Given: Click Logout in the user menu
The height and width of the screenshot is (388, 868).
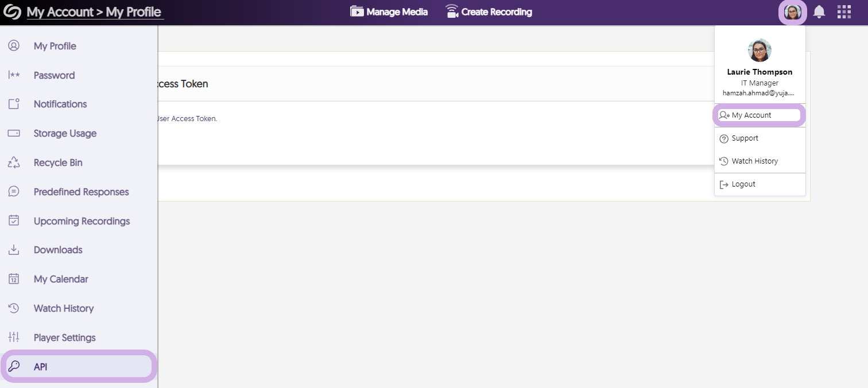Looking at the screenshot, I should tap(743, 184).
